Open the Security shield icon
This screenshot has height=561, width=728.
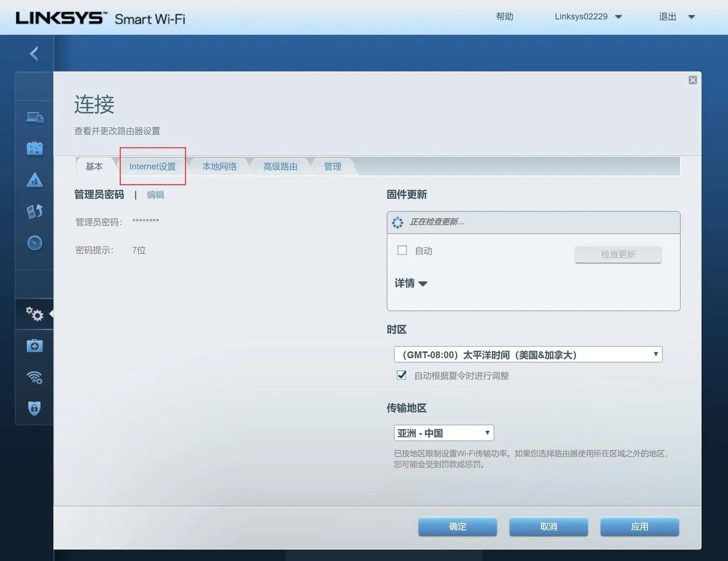[x=34, y=408]
